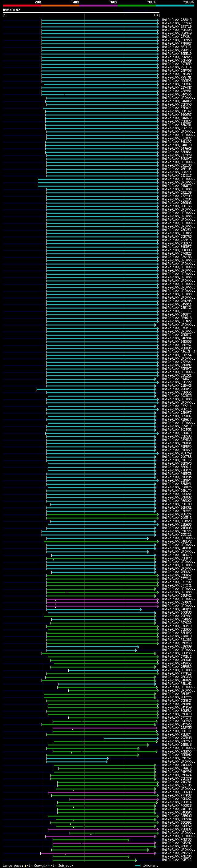This screenshot has width=197, height=868.
Task: Open hit UniRef100_C4JK74
Action: [176, 379]
